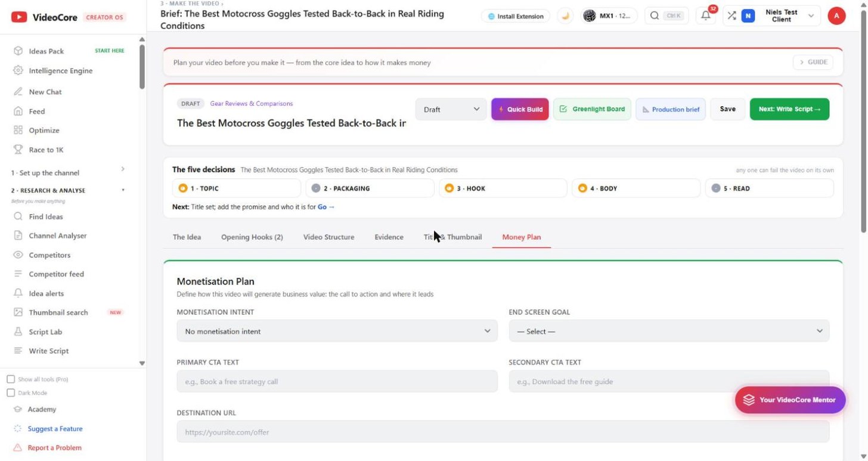
Task: Click the Save button
Action: tap(727, 109)
